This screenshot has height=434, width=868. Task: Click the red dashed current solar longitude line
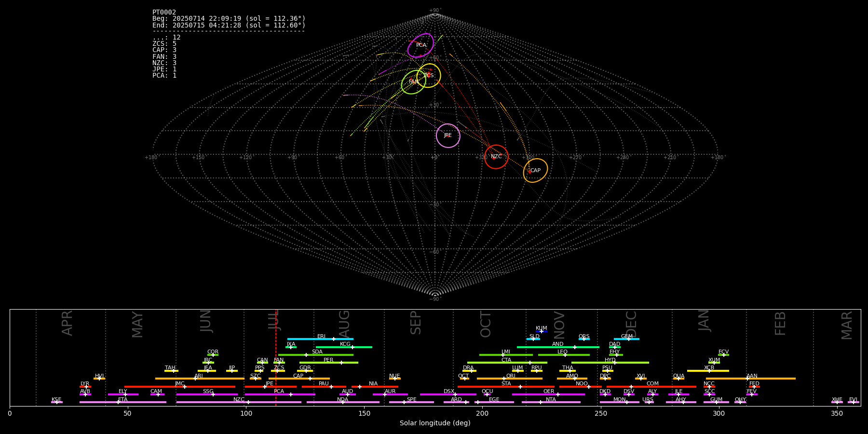(276, 357)
